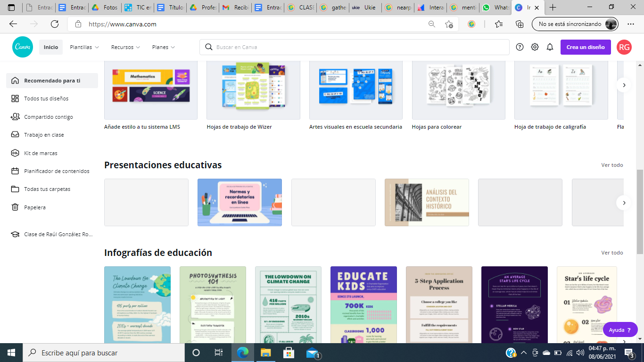Click the help question mark icon
The height and width of the screenshot is (362, 644).
coord(519,47)
